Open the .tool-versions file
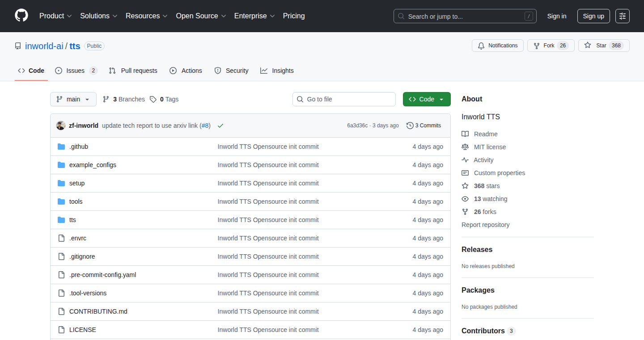This screenshot has width=644, height=340. tap(88, 293)
